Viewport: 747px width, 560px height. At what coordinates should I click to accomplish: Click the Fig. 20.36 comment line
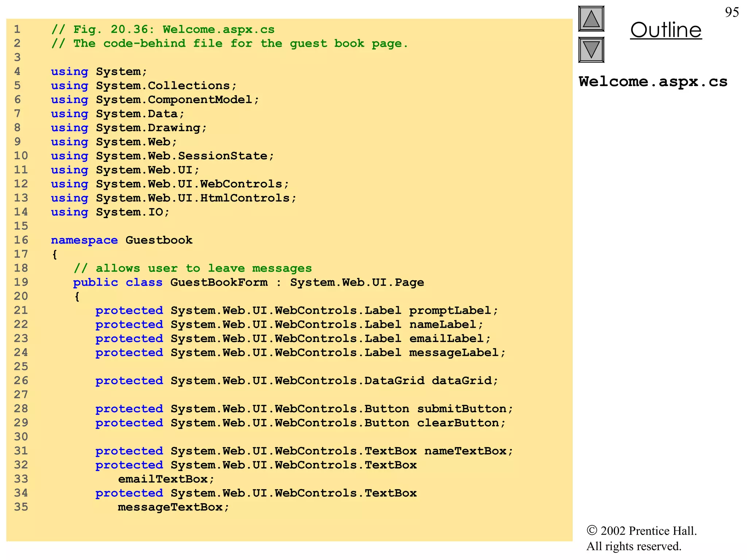click(163, 30)
